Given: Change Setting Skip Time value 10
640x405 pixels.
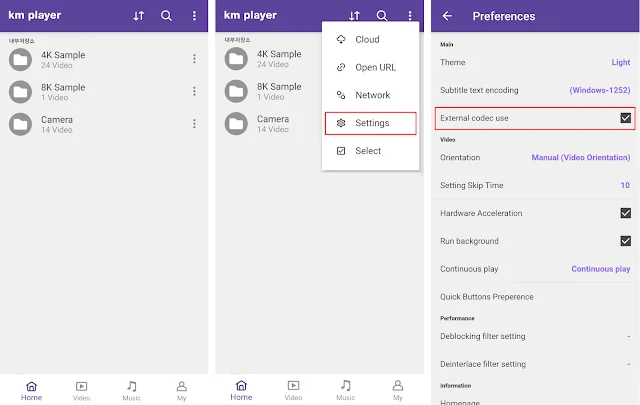Looking at the screenshot, I should pos(625,185).
